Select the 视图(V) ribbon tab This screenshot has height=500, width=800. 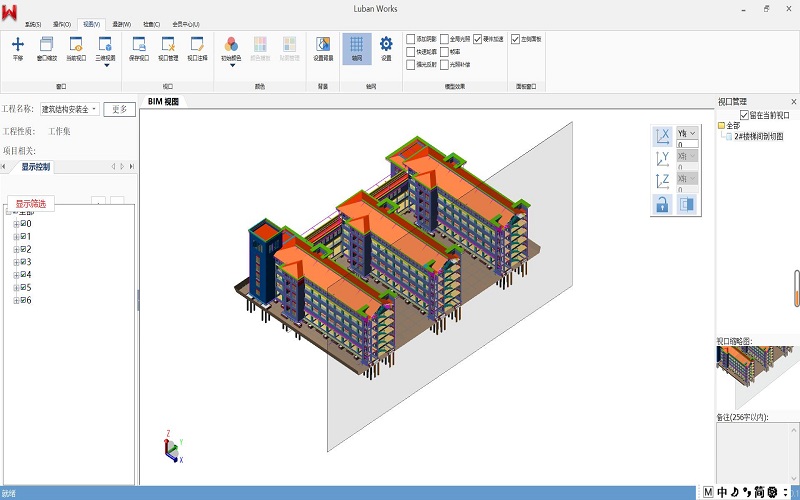[x=91, y=24]
